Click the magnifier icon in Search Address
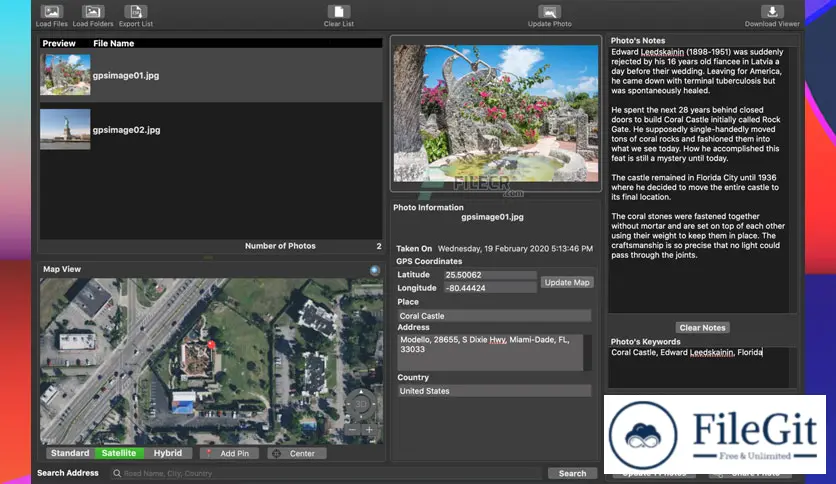The image size is (836, 484). coord(117,473)
